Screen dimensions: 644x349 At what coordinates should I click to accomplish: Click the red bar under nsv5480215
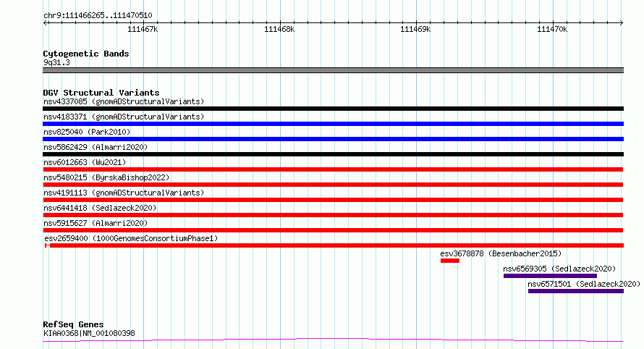click(333, 185)
